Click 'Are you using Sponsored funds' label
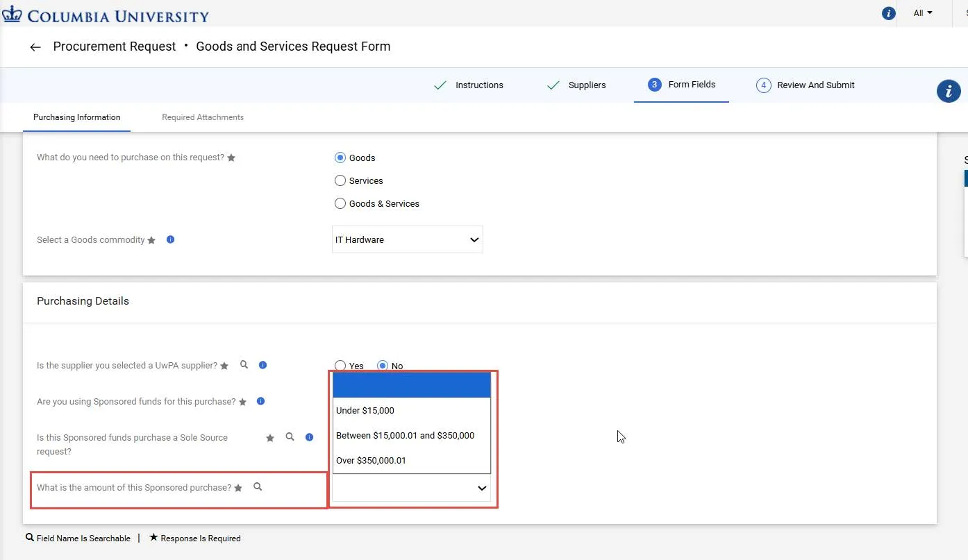The height and width of the screenshot is (560, 968). (x=136, y=402)
